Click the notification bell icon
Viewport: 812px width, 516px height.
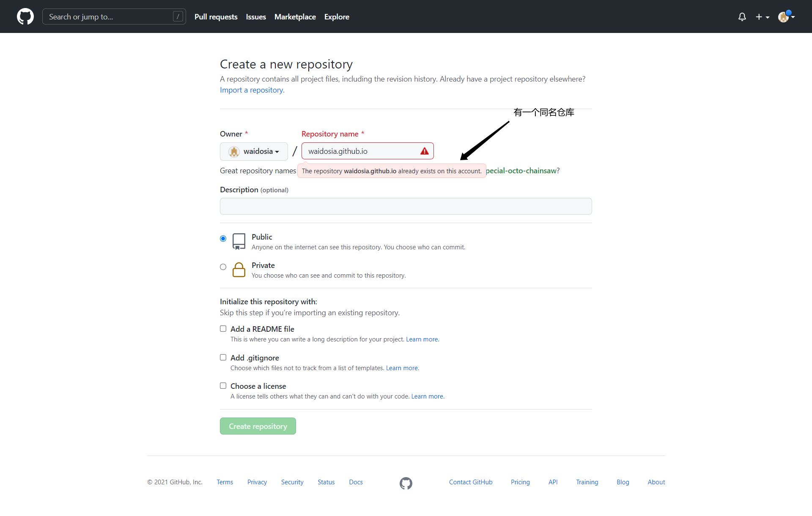tap(742, 16)
